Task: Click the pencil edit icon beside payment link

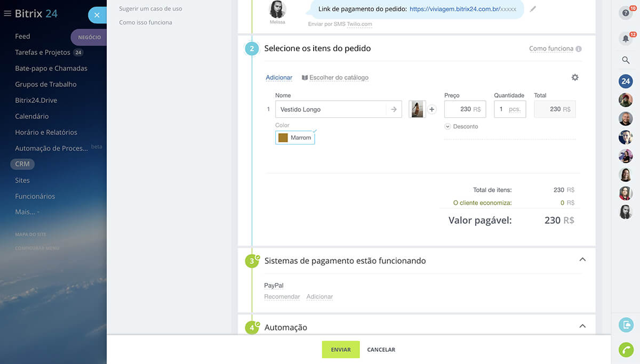Action: (533, 9)
